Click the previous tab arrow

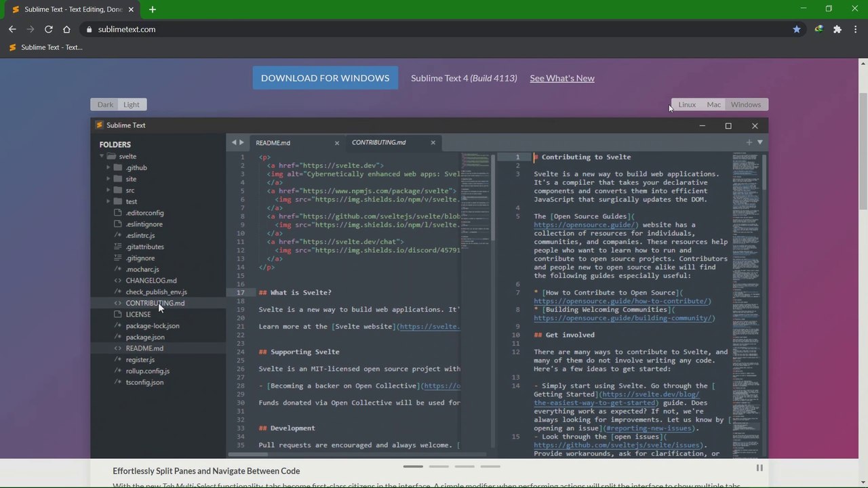point(234,142)
